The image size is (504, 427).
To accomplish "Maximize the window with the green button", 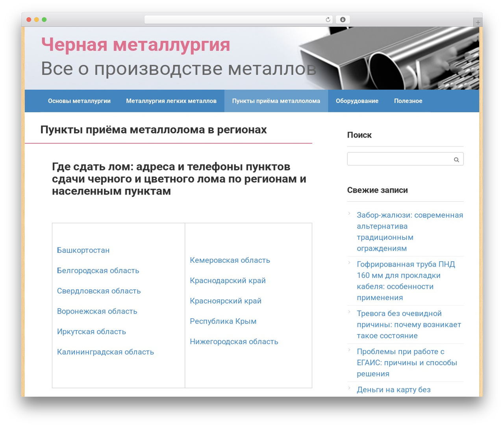I will pos(44,20).
